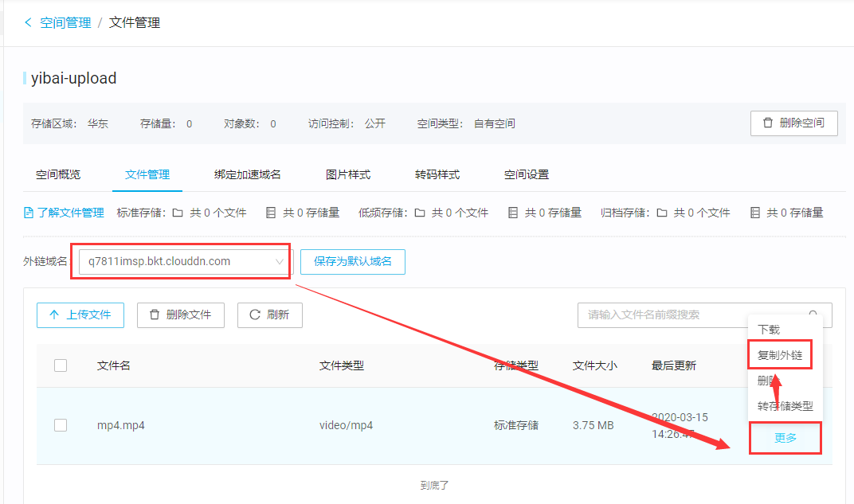Select 复制外链 from the popup menu
This screenshot has width=854, height=504.
pos(780,355)
